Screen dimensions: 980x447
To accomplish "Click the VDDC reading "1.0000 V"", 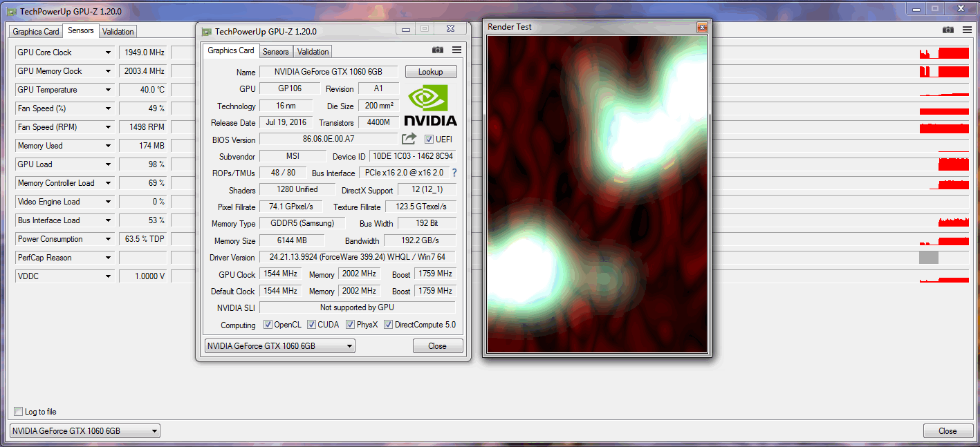I will [143, 276].
